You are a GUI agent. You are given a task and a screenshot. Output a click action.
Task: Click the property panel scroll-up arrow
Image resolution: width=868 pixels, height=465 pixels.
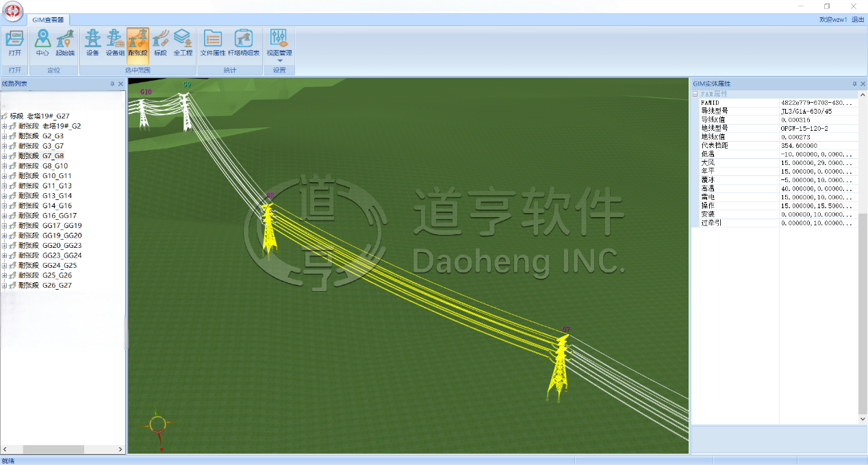[863, 94]
